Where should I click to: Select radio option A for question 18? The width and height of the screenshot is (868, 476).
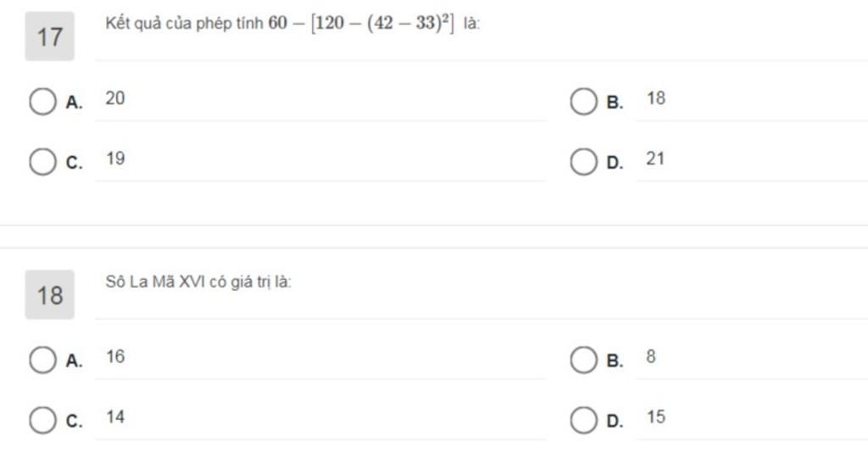(42, 360)
